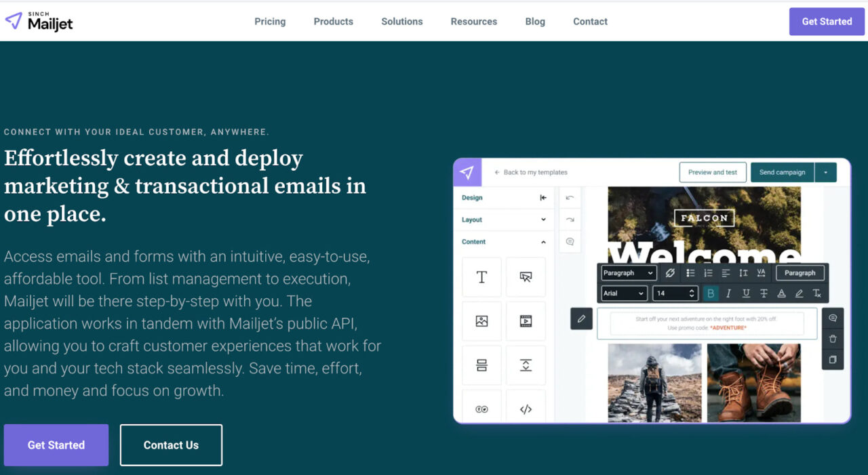The width and height of the screenshot is (868, 475).
Task: Click the line height icon
Action: pos(743,273)
